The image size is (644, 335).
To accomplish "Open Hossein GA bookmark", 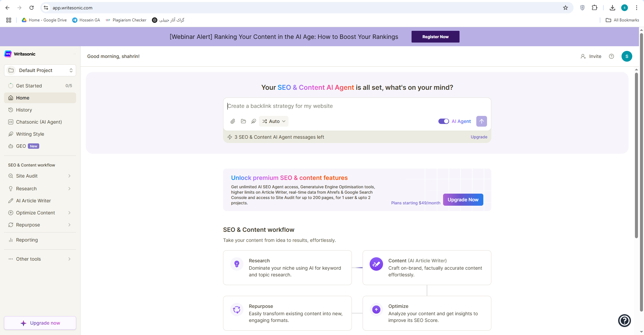I will click(x=86, y=20).
